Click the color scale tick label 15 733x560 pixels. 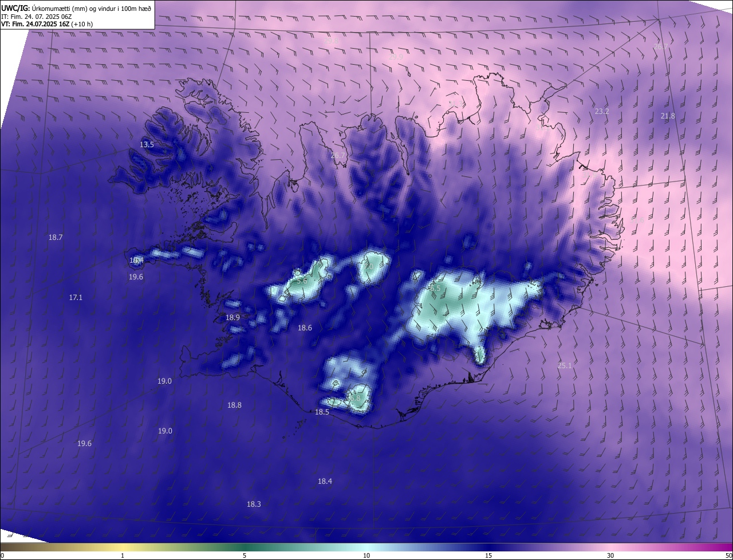click(x=488, y=555)
